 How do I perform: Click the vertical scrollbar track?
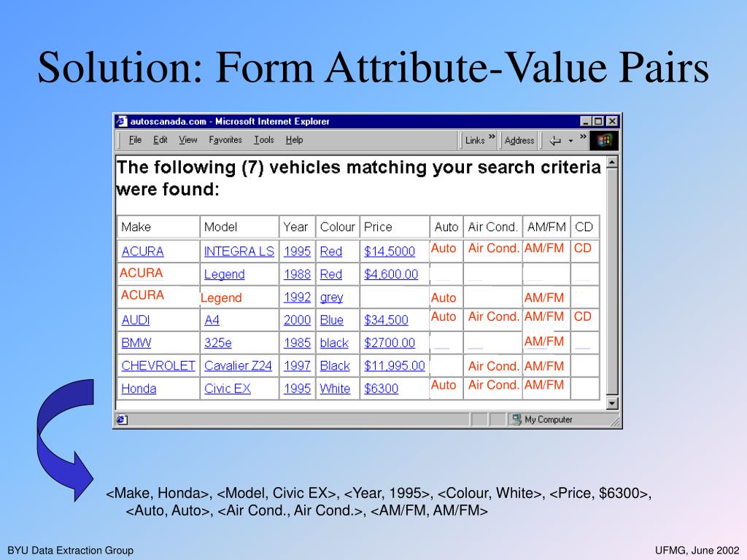(x=612, y=284)
